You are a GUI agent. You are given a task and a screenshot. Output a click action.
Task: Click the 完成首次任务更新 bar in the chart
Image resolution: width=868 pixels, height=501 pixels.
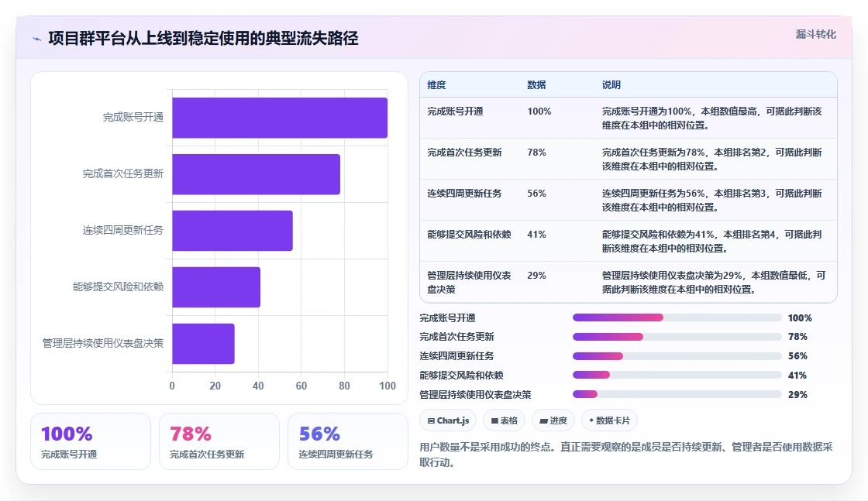pos(256,174)
